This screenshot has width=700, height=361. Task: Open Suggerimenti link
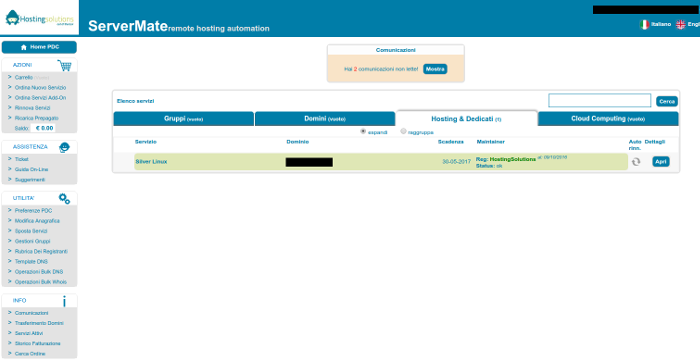30,180
